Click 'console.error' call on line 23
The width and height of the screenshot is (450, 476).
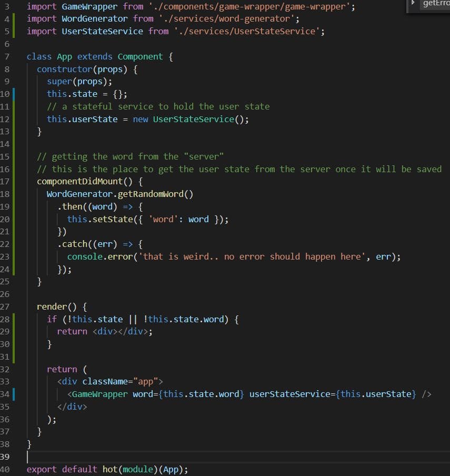(x=100, y=257)
